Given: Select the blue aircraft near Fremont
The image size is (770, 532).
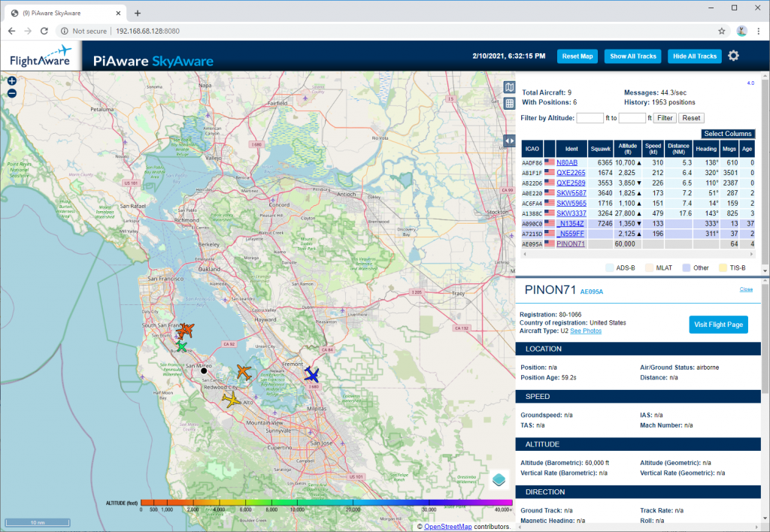Looking at the screenshot, I should [311, 375].
